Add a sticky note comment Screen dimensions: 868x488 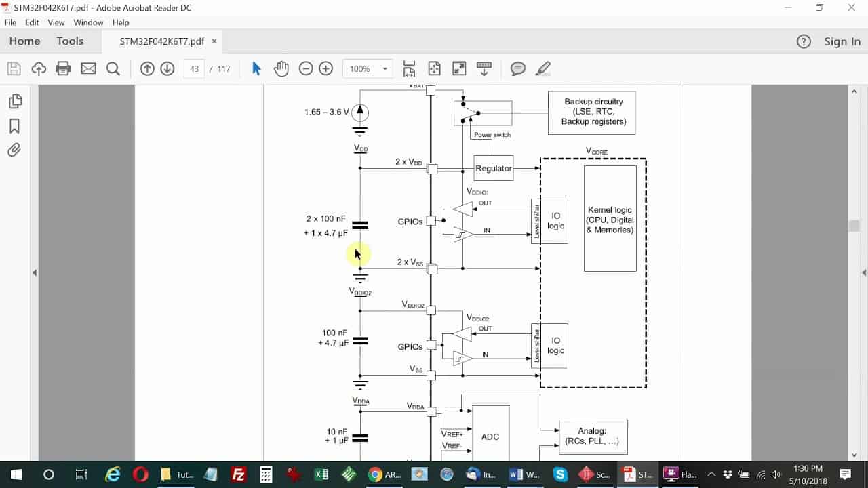[x=518, y=68]
